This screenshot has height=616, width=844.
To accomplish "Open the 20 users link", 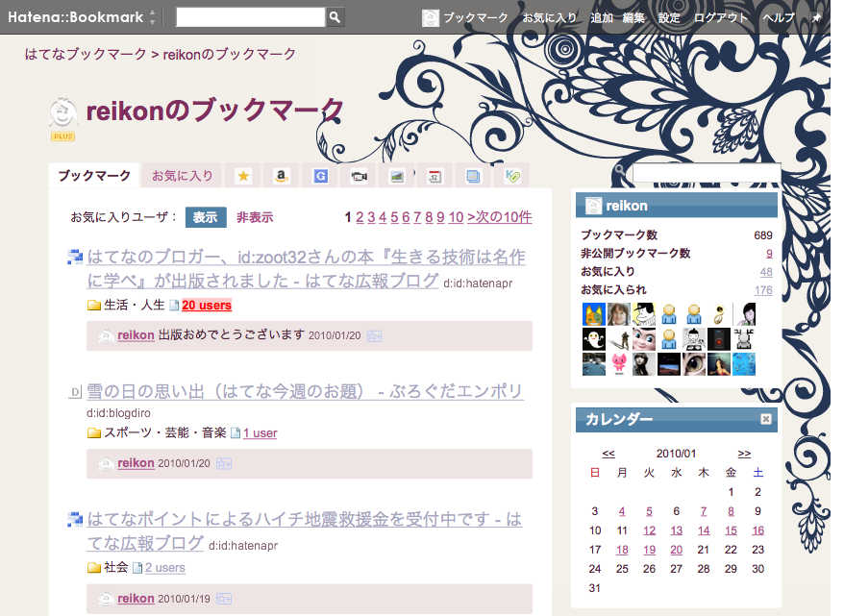I will 207,305.
